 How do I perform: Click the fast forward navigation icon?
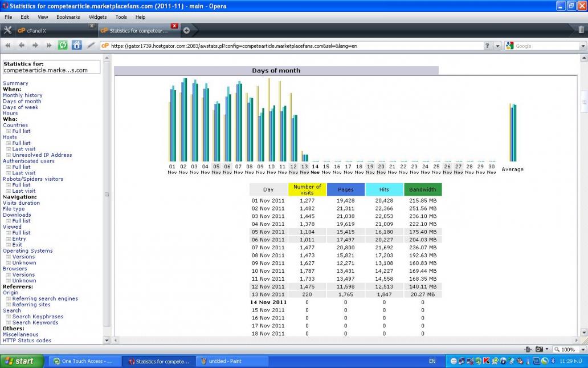(x=49, y=46)
